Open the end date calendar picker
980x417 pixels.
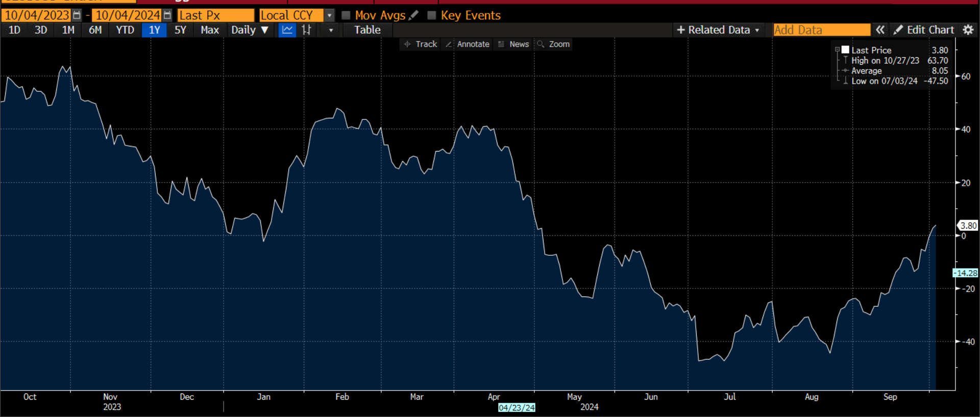(x=167, y=15)
